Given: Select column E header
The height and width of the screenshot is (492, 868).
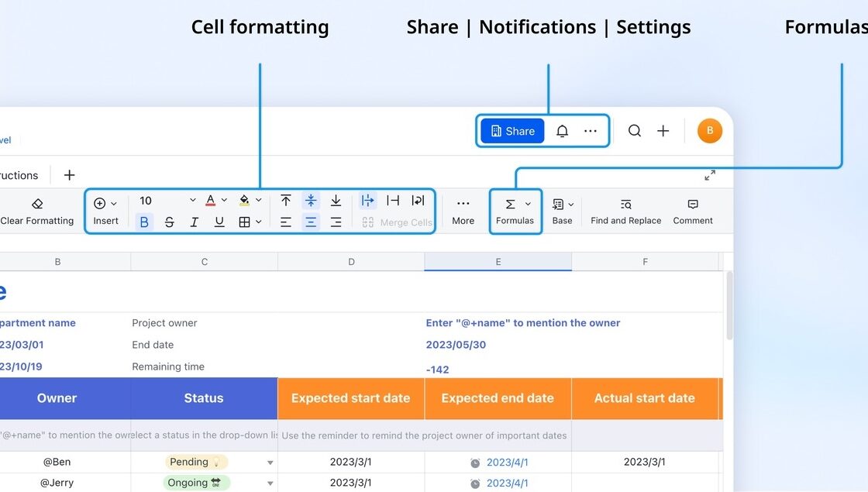Looking at the screenshot, I should (498, 262).
